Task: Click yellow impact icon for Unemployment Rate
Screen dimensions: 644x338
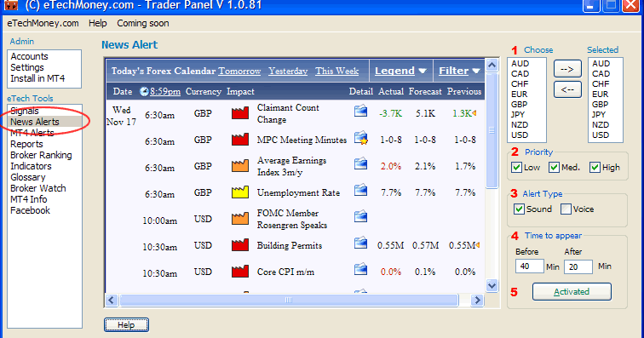Action: (240, 192)
